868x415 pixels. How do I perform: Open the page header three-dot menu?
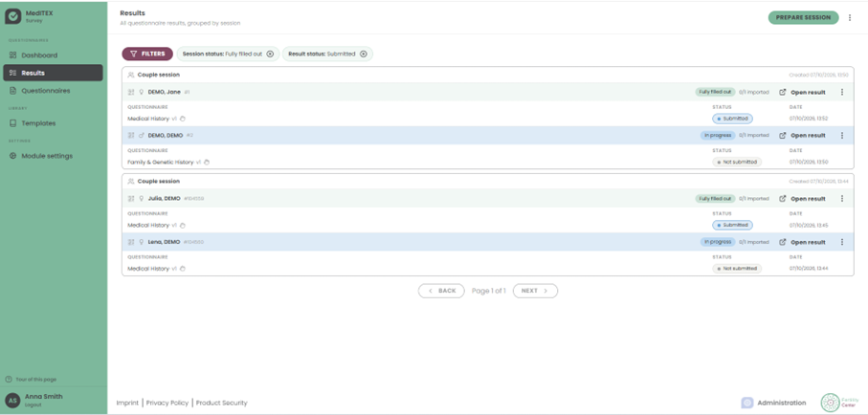click(x=850, y=18)
